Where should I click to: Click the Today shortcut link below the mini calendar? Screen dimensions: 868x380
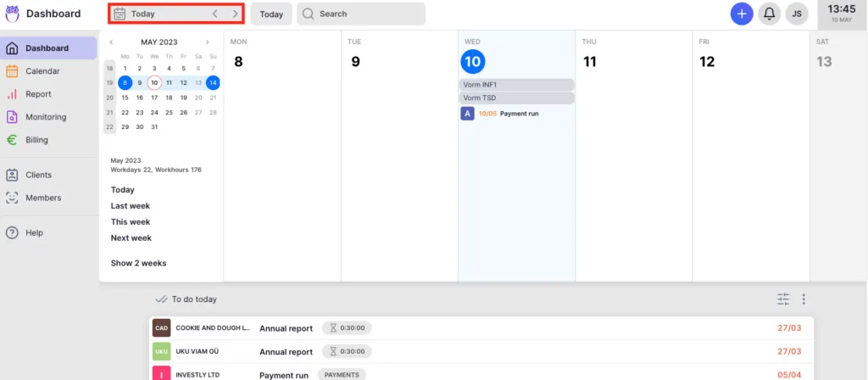point(122,189)
